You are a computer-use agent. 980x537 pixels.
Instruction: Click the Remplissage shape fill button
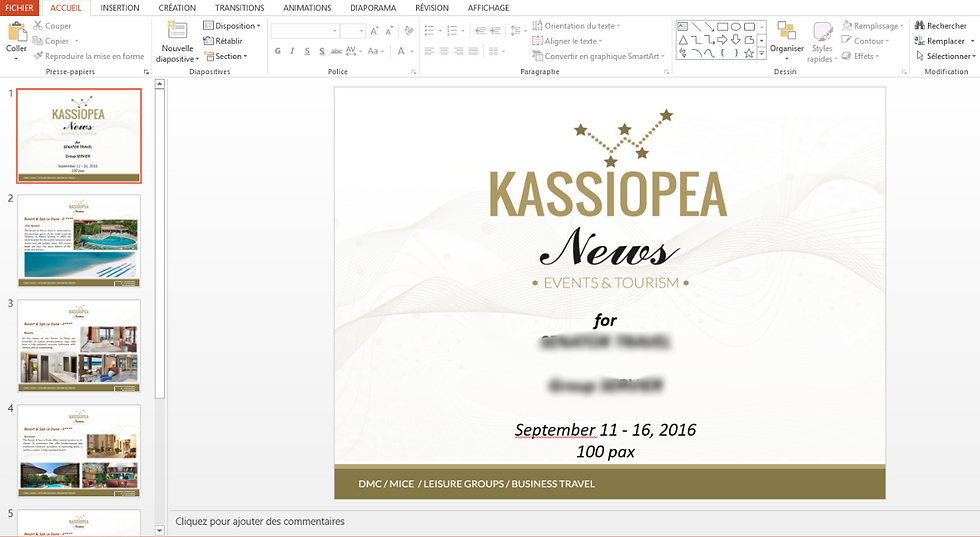(872, 26)
